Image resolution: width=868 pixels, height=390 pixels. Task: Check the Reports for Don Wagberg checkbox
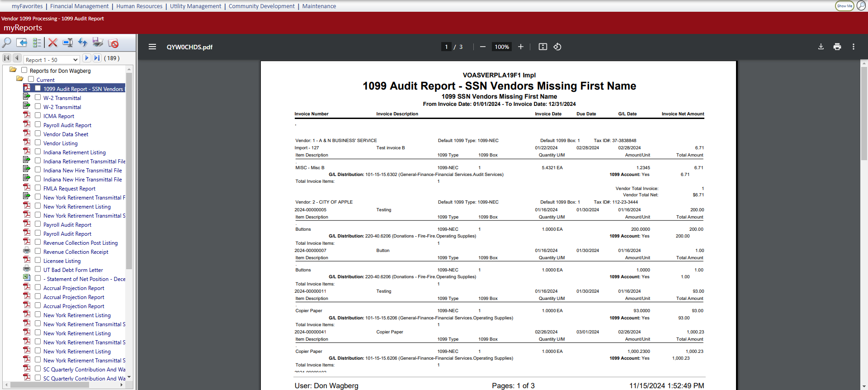24,70
